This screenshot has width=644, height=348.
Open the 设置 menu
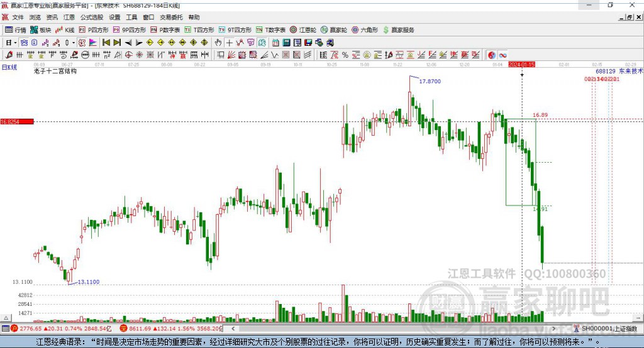[x=114, y=17]
